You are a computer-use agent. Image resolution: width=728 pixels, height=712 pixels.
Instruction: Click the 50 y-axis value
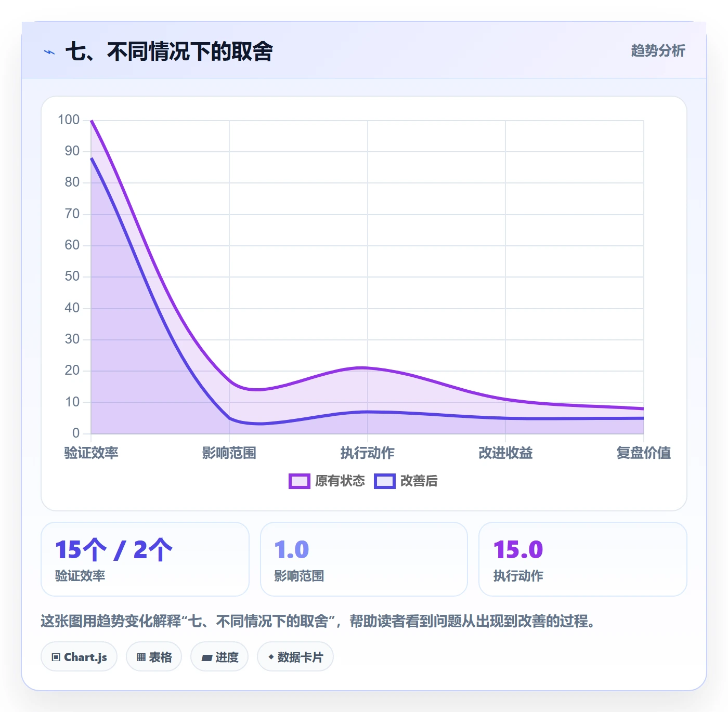click(x=72, y=276)
